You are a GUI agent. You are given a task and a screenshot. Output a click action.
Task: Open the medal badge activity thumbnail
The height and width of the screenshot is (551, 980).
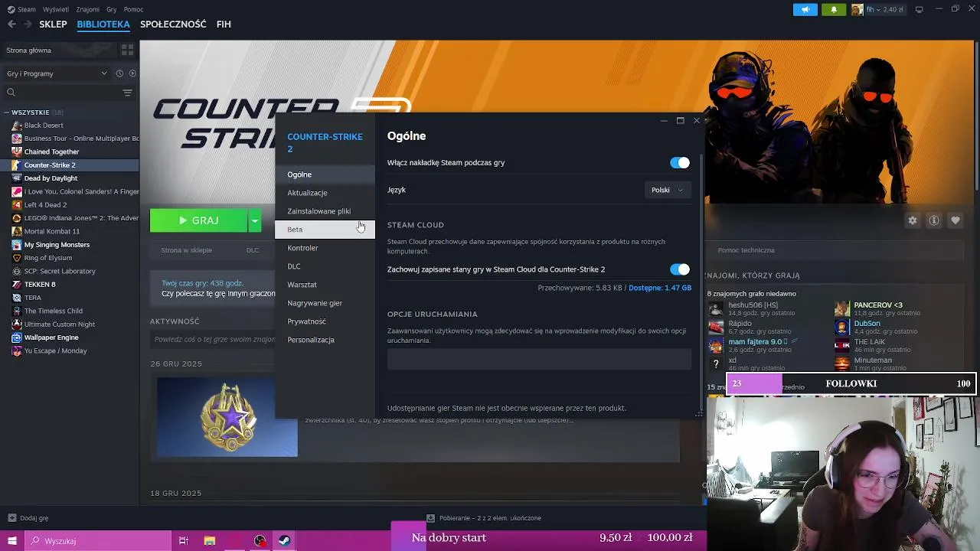[227, 416]
